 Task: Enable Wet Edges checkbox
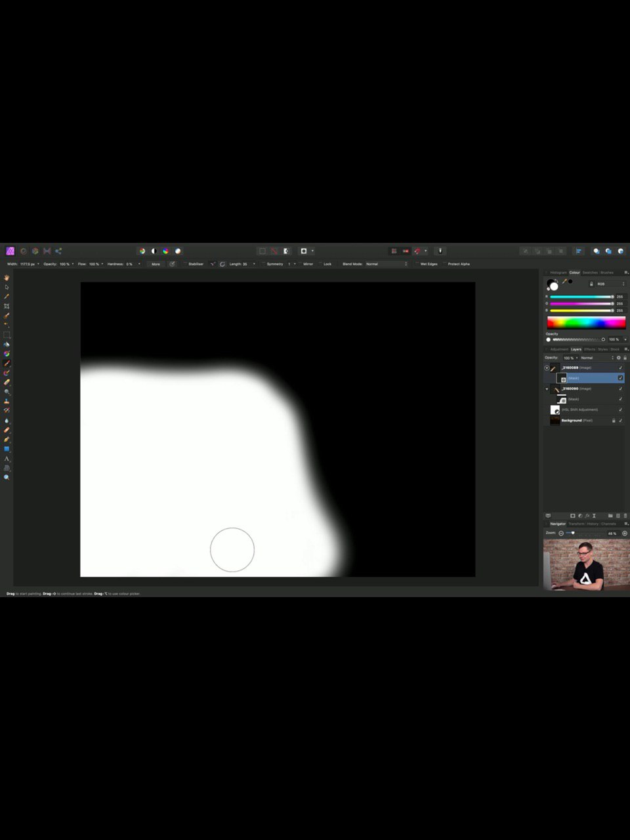click(x=417, y=264)
